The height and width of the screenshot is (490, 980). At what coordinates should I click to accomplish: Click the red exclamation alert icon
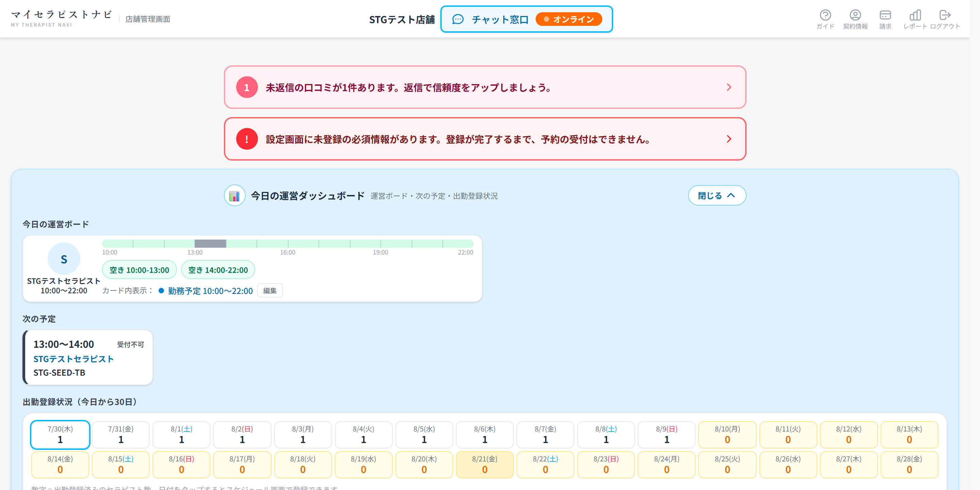pyautogui.click(x=246, y=139)
